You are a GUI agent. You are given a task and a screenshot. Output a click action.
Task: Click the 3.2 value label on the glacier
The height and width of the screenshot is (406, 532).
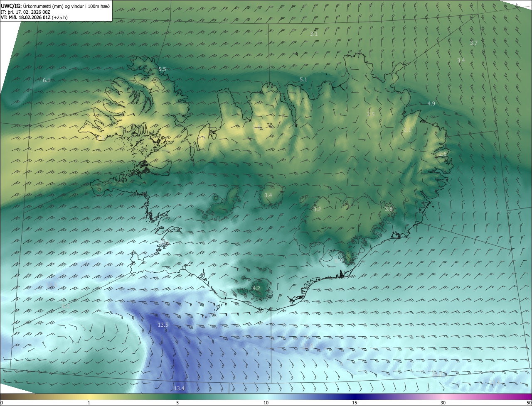pyautogui.click(x=317, y=209)
